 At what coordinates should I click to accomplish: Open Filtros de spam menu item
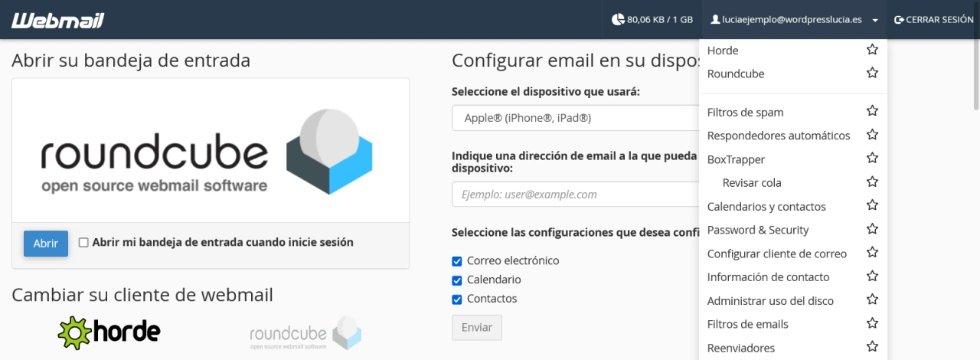click(745, 113)
